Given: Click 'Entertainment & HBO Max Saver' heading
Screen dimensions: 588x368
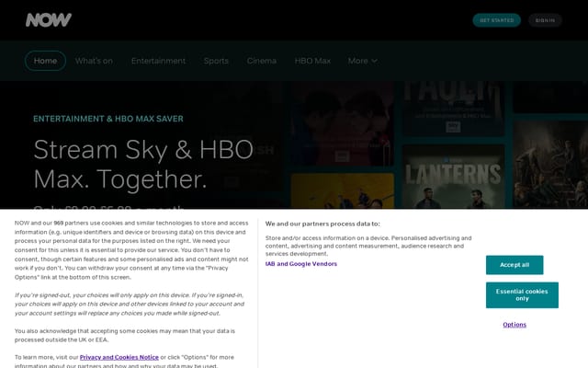Looking at the screenshot, I should 108,119.
